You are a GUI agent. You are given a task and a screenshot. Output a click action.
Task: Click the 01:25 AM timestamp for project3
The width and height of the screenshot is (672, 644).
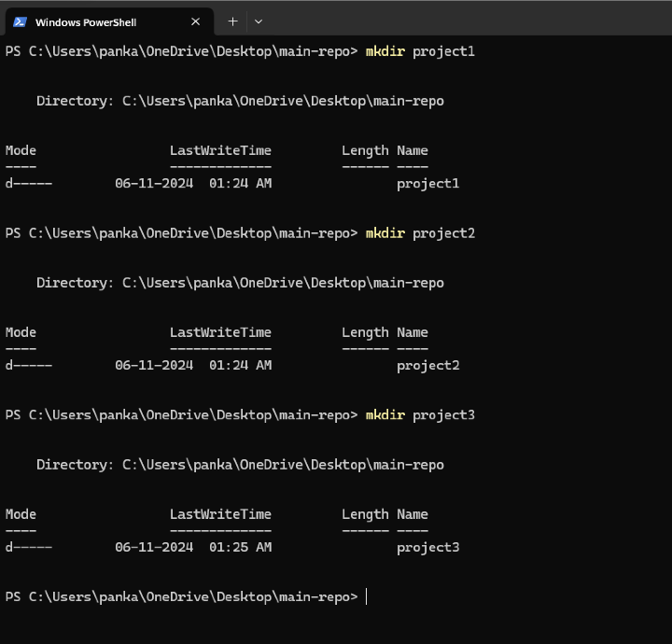point(240,548)
